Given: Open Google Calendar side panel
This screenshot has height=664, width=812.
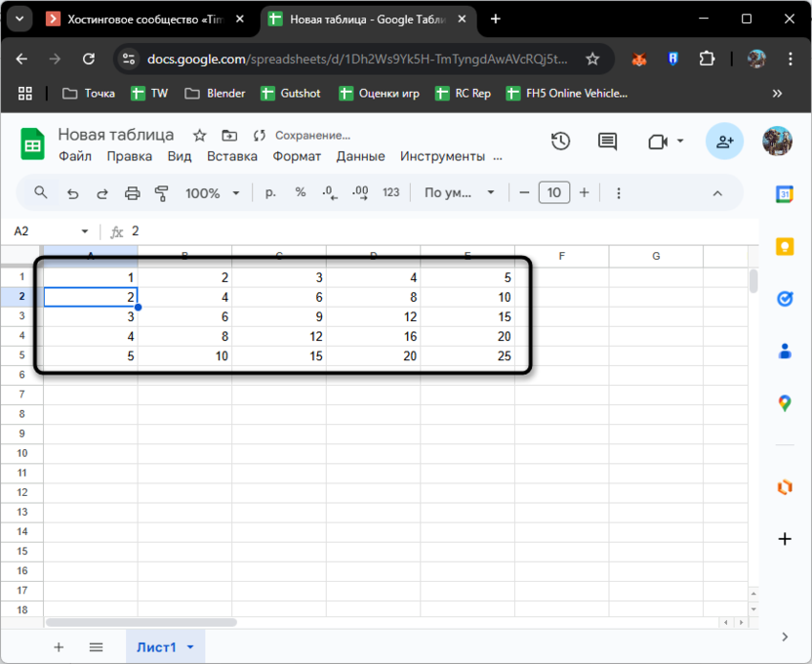Looking at the screenshot, I should 785,194.
